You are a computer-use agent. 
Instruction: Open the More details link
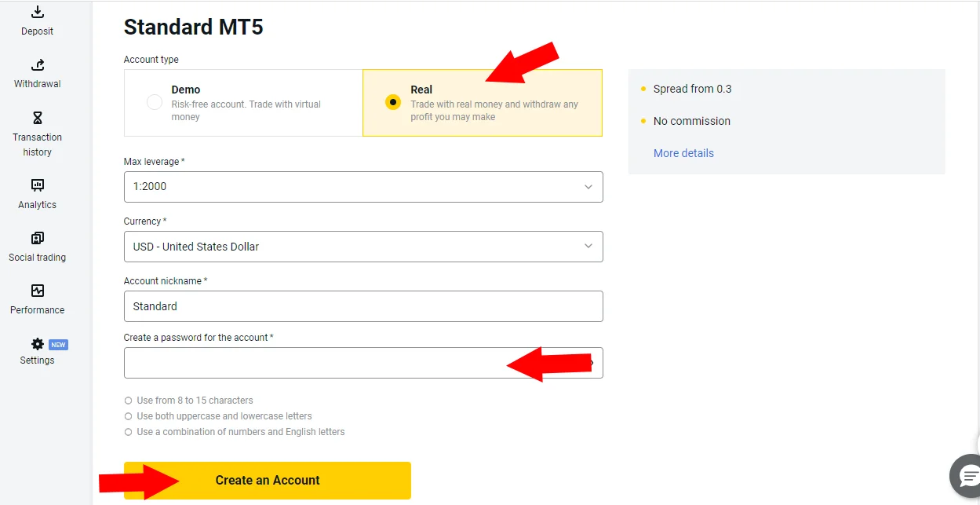coord(683,153)
